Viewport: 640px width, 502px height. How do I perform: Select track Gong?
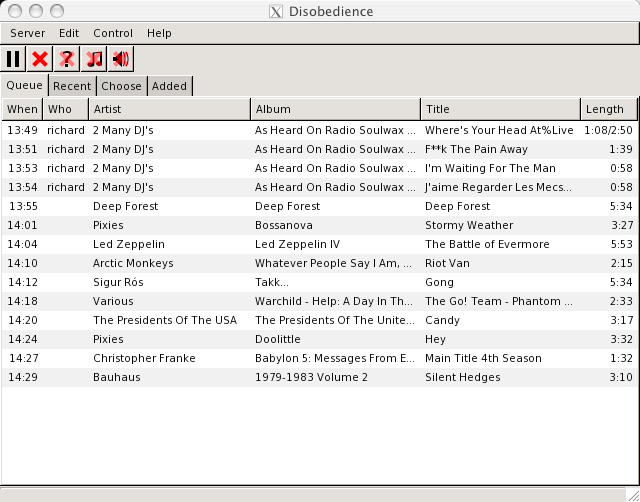coord(439,282)
